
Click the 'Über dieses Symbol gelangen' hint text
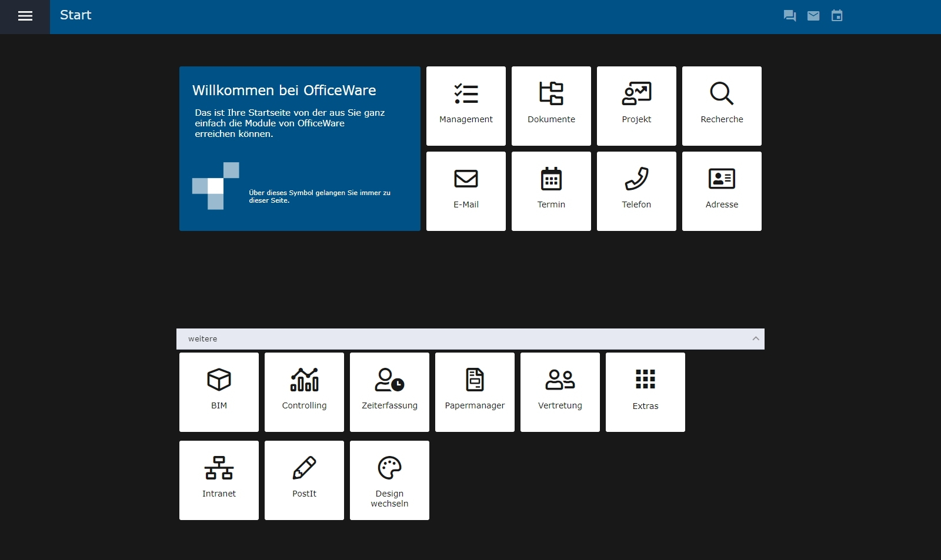coord(319,196)
